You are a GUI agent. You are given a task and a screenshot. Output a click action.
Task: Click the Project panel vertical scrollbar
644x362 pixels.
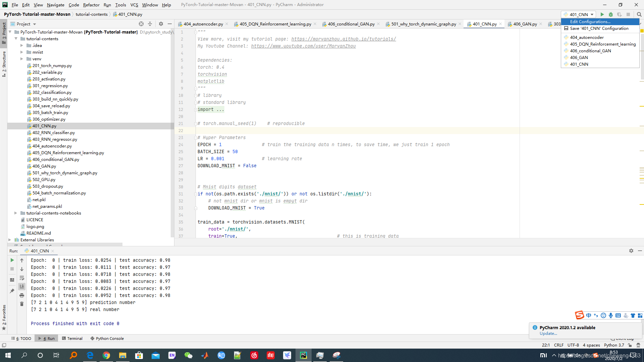[172, 132]
